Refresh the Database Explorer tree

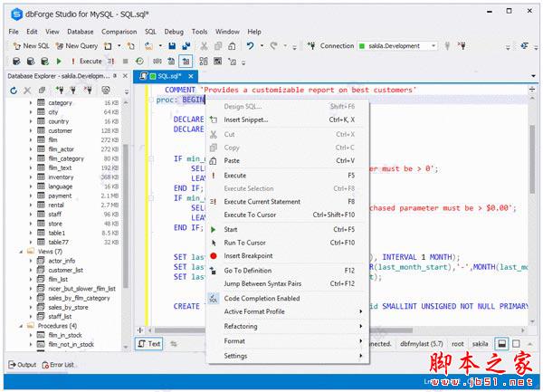[14, 91]
